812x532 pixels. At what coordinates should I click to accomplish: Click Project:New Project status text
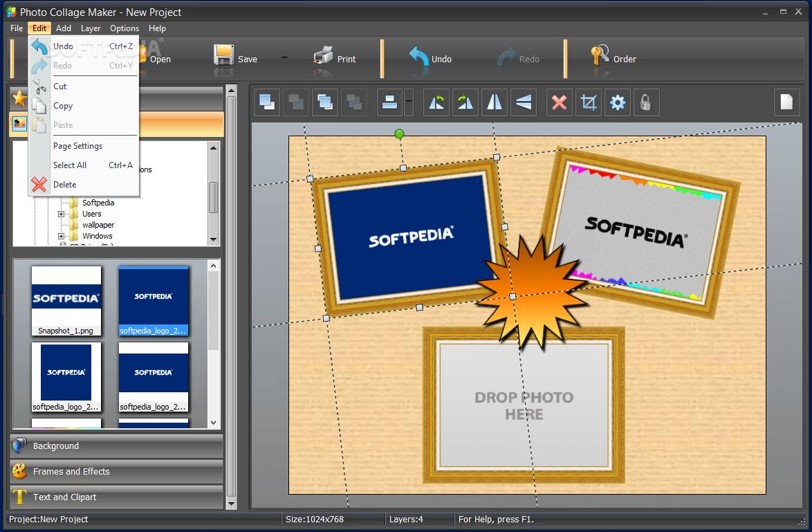click(48, 519)
